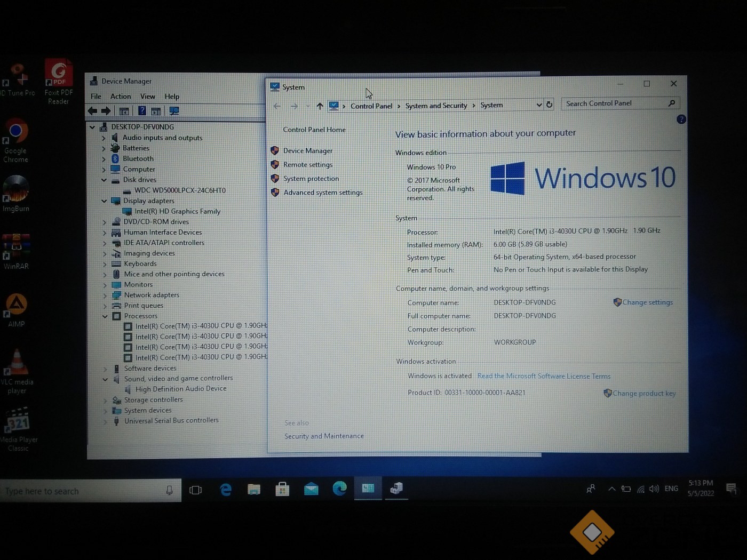This screenshot has height=560, width=747.
Task: Click Search Control Panel input field
Action: pos(621,103)
